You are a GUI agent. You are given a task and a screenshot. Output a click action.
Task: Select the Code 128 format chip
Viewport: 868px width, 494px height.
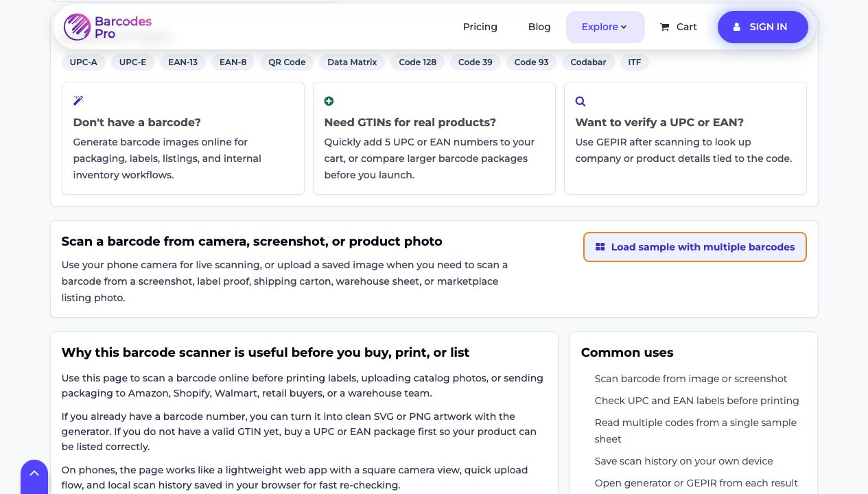click(x=417, y=62)
